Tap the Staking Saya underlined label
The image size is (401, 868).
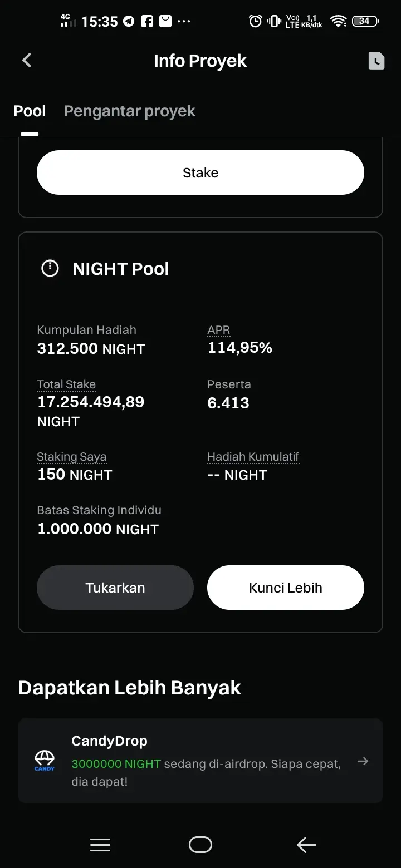coord(72,457)
